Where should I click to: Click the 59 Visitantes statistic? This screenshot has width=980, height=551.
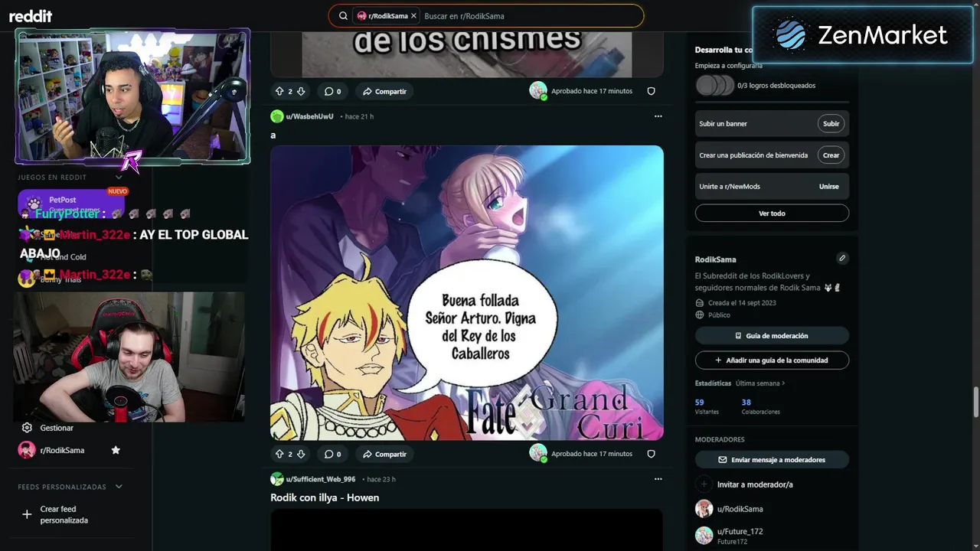point(706,406)
